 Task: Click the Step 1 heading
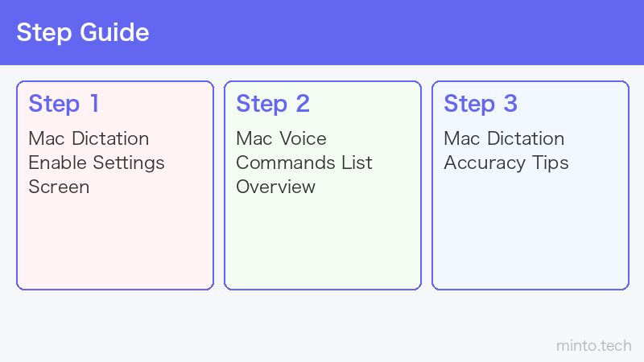pyautogui.click(x=64, y=104)
